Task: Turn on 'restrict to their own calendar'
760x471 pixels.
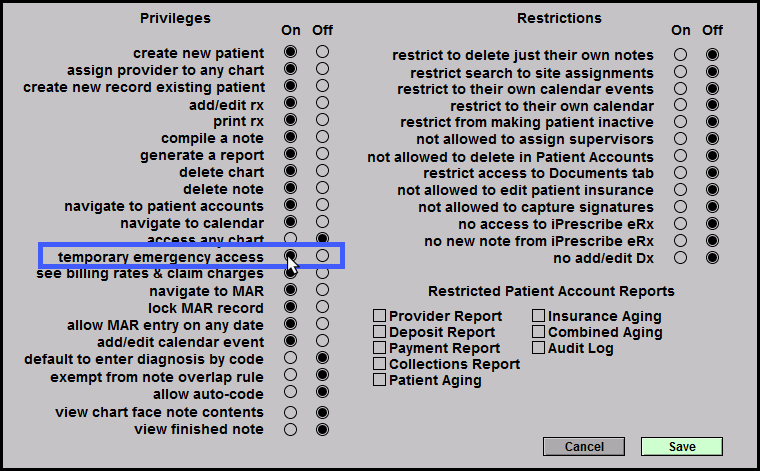Action: tap(680, 105)
